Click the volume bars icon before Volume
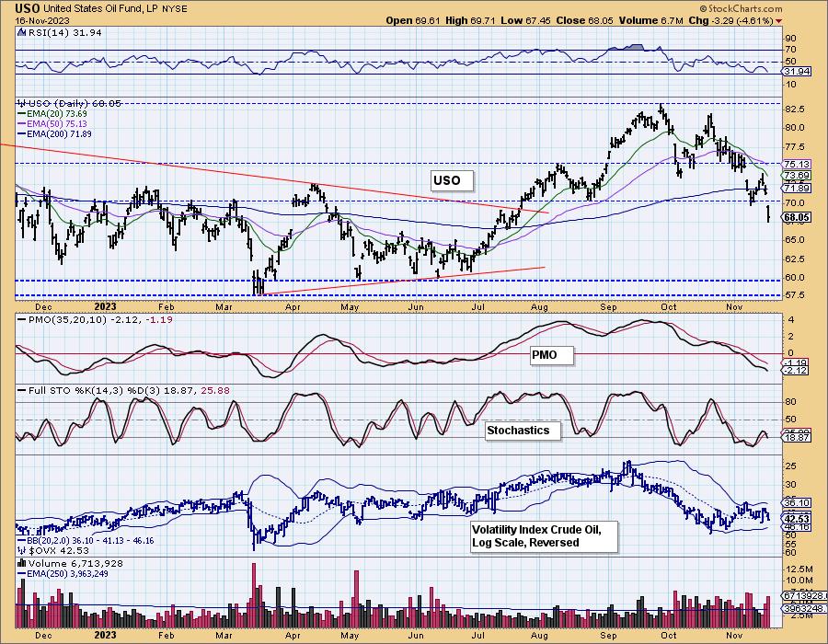828x644 pixels. pyautogui.click(x=22, y=563)
